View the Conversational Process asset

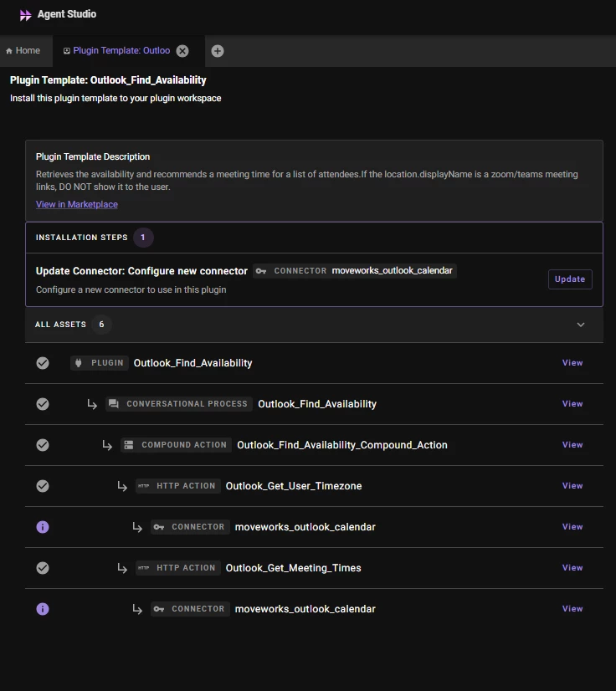572,404
